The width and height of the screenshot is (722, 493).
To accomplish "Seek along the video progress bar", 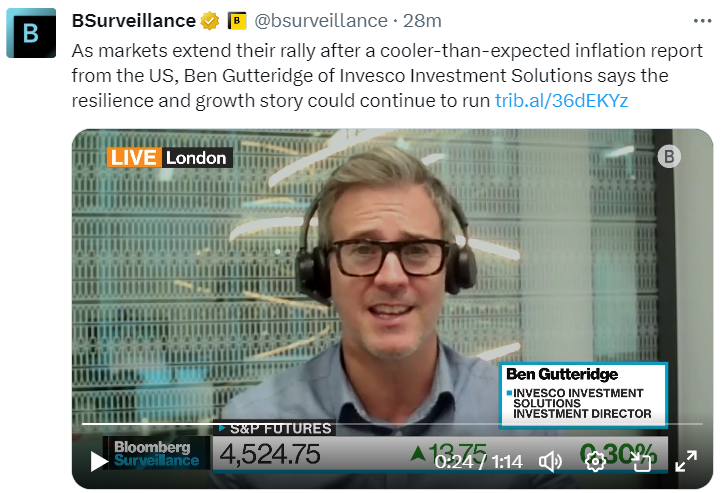I will pos(392,424).
